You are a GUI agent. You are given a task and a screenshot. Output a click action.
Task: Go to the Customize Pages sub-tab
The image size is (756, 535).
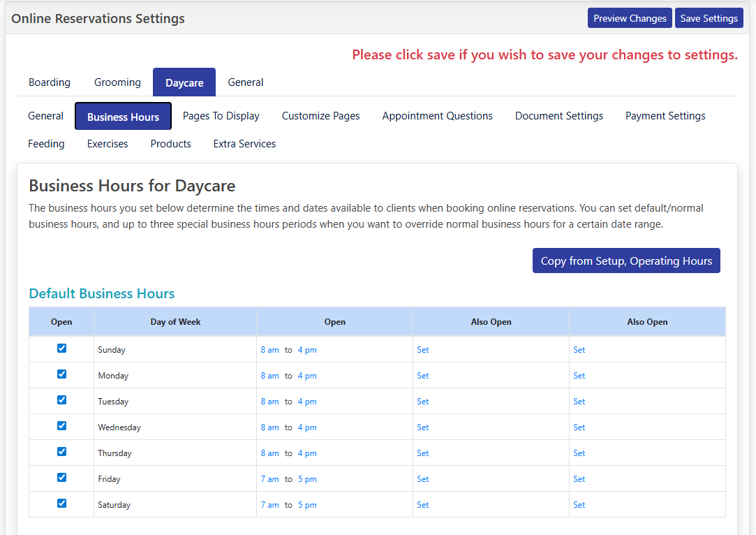(x=321, y=116)
